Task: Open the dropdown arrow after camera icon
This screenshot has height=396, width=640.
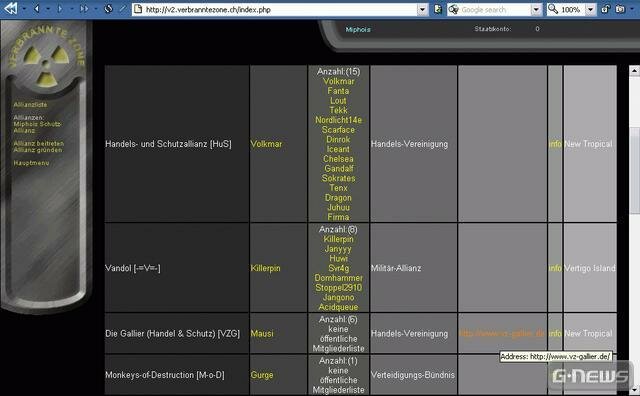Action: pos(631,9)
